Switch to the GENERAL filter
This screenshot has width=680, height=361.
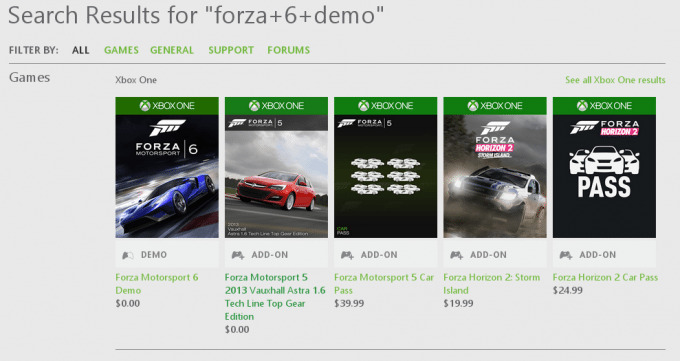pyautogui.click(x=172, y=50)
